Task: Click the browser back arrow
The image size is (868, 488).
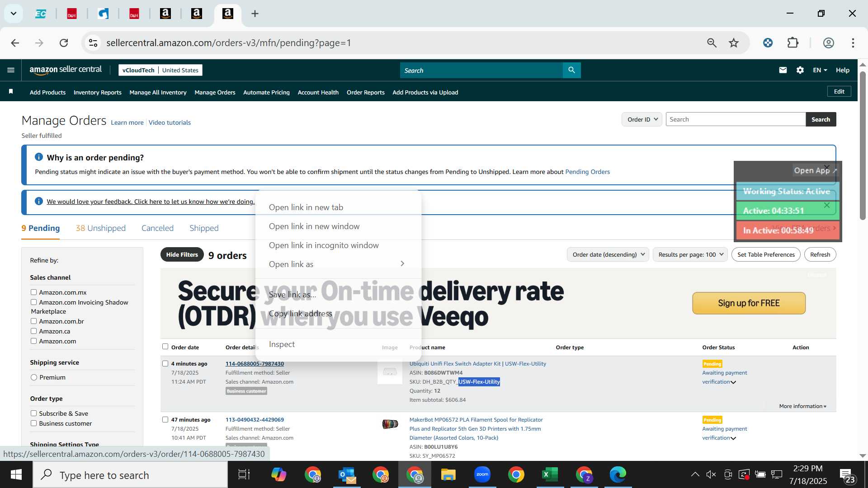Action: 15,43
